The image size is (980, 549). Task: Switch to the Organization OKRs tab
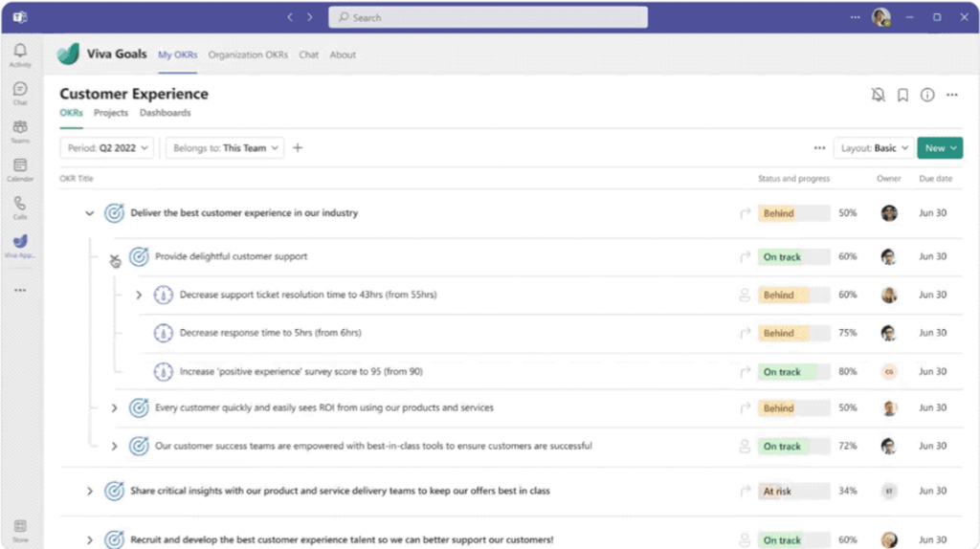click(x=248, y=55)
